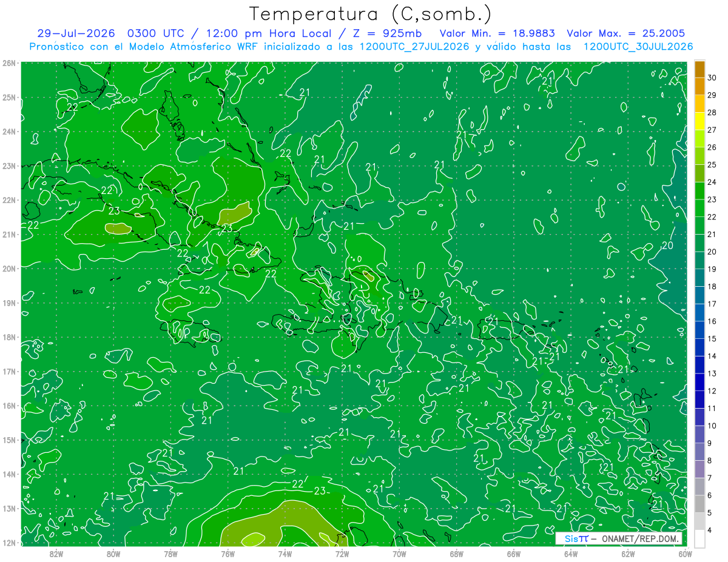Click the colorbar label '19'
The width and height of the screenshot is (728, 562).
tap(712, 269)
